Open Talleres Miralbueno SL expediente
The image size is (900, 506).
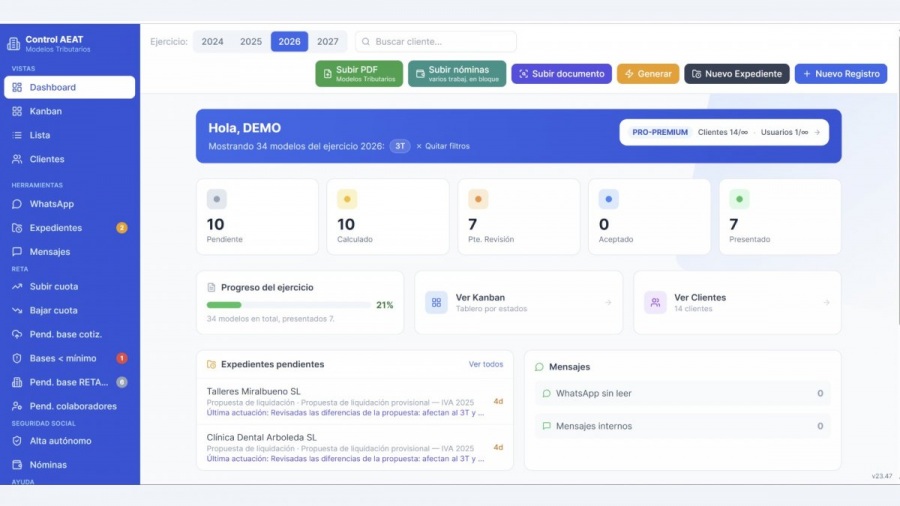coord(355,402)
